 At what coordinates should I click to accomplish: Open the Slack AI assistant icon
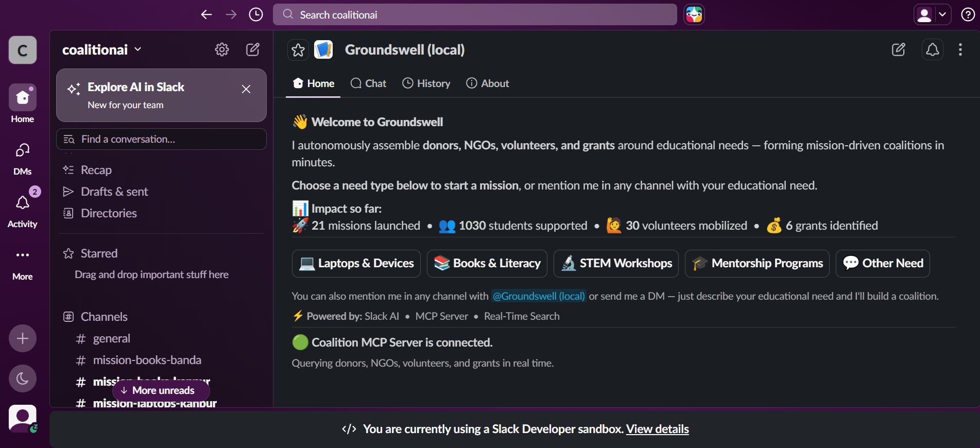tap(694, 14)
